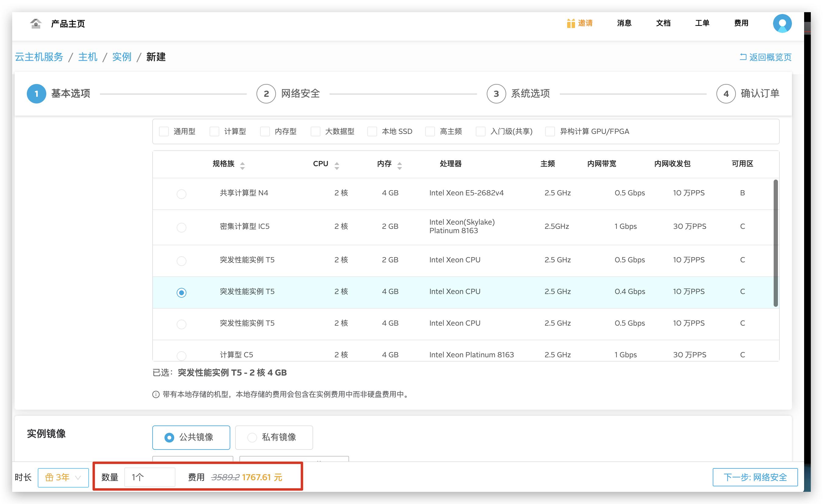Image resolution: width=823 pixels, height=504 pixels.
Task: Select the 共享计算型 N4 radio button
Action: tap(181, 194)
